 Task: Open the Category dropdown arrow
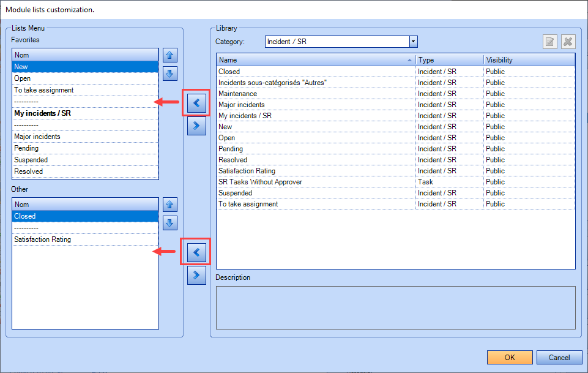[413, 42]
